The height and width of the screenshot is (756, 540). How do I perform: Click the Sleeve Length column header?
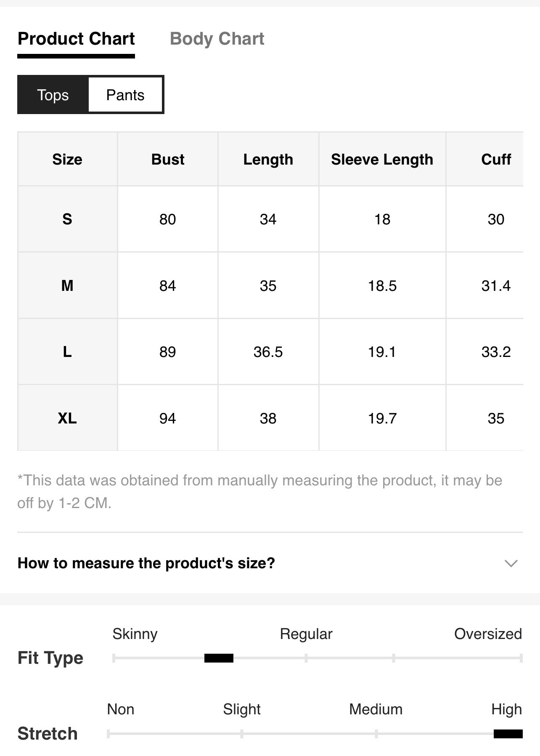(382, 159)
